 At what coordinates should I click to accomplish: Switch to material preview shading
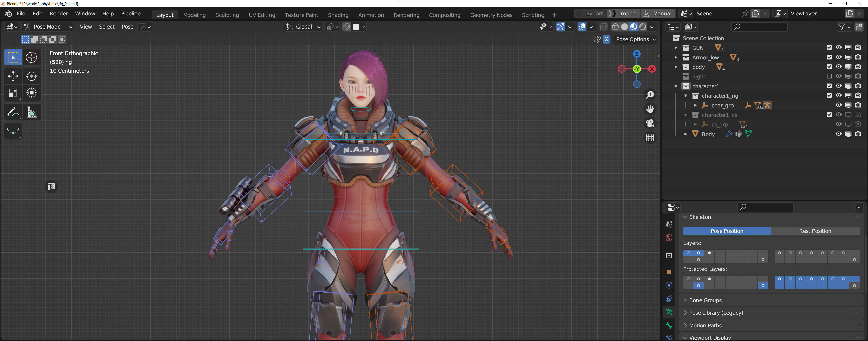coord(634,27)
